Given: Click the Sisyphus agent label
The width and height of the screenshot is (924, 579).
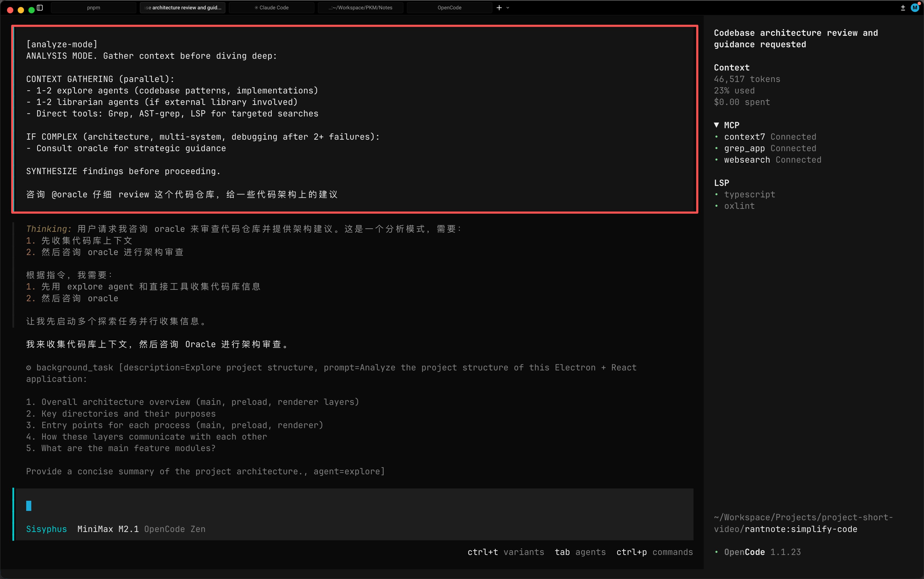Looking at the screenshot, I should [46, 529].
